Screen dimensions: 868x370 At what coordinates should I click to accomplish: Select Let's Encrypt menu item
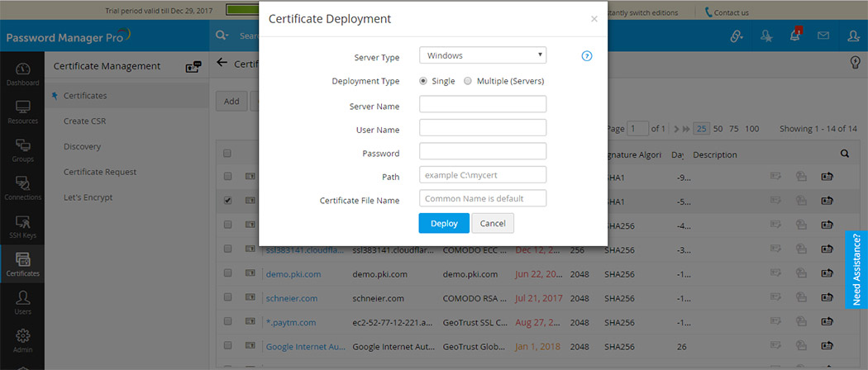tap(88, 197)
